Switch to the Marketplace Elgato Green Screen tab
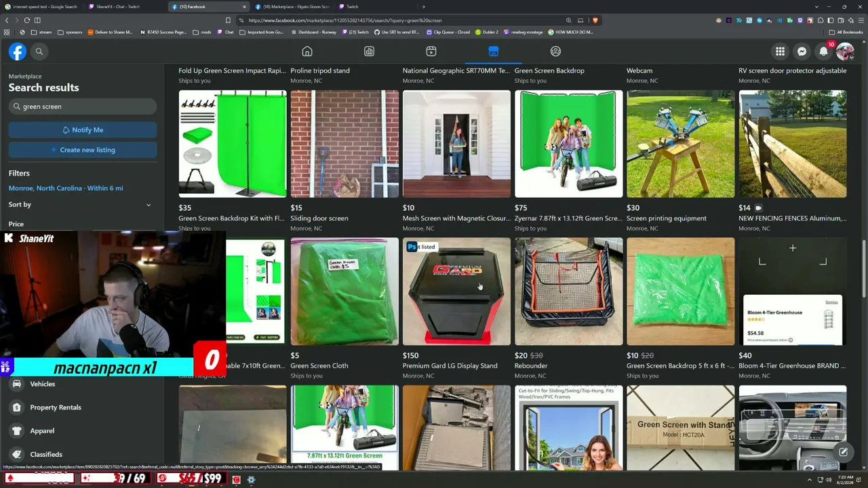The width and height of the screenshot is (868, 488). pos(293,7)
